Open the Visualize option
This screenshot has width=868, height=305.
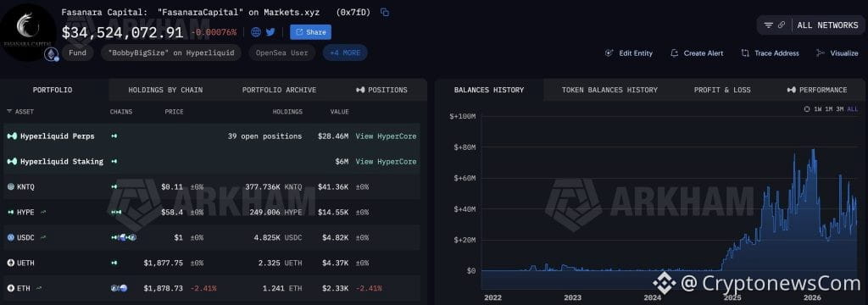pyautogui.click(x=837, y=53)
